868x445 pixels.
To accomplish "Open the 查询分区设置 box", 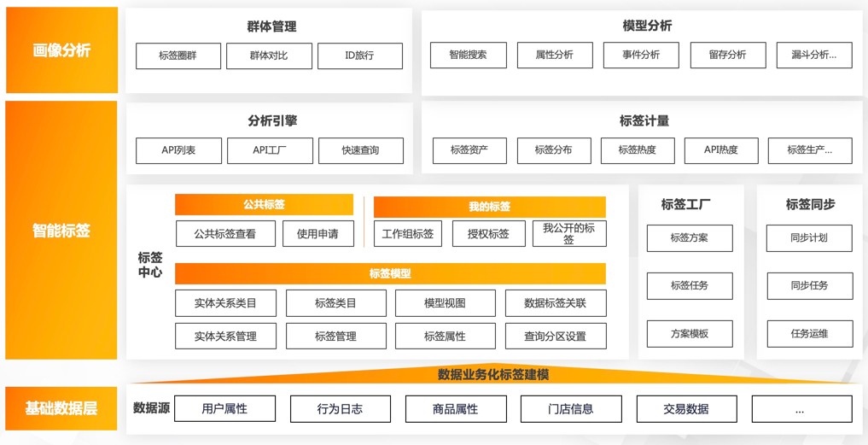I will (556, 336).
